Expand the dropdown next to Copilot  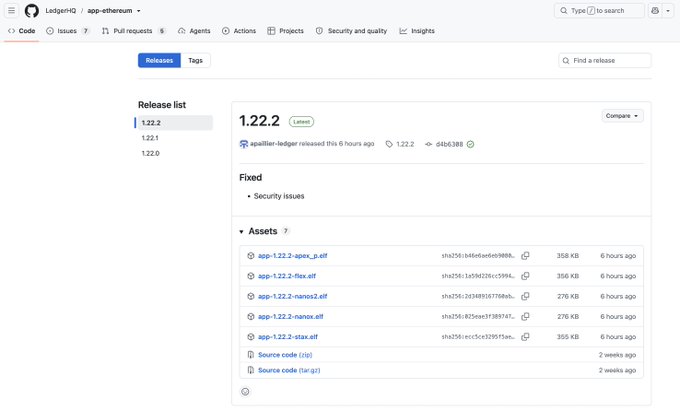[668, 10]
